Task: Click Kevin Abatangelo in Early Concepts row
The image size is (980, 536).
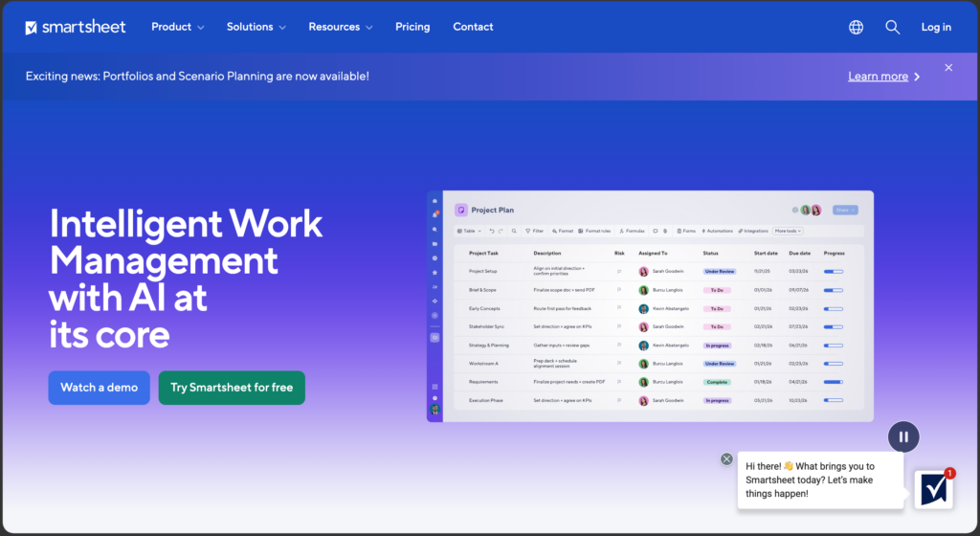Action: [x=671, y=308]
